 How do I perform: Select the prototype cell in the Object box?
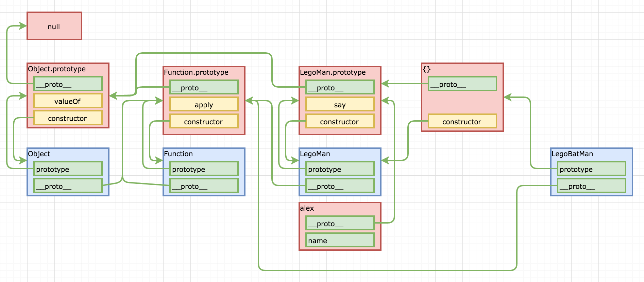coord(68,169)
